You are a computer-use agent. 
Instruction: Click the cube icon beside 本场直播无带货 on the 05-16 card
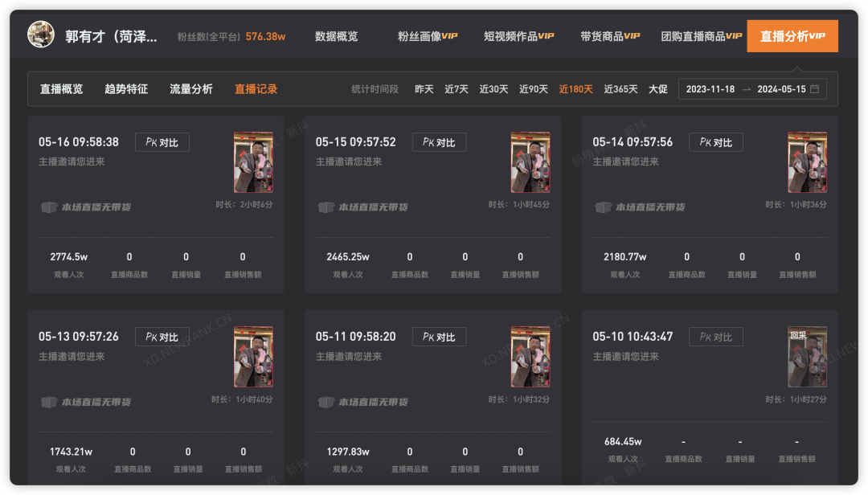[x=50, y=207]
